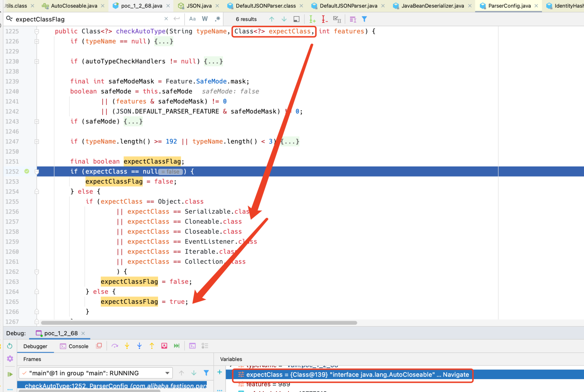Toggle Regex search option
Image resolution: width=584 pixels, height=392 pixels.
(217, 19)
